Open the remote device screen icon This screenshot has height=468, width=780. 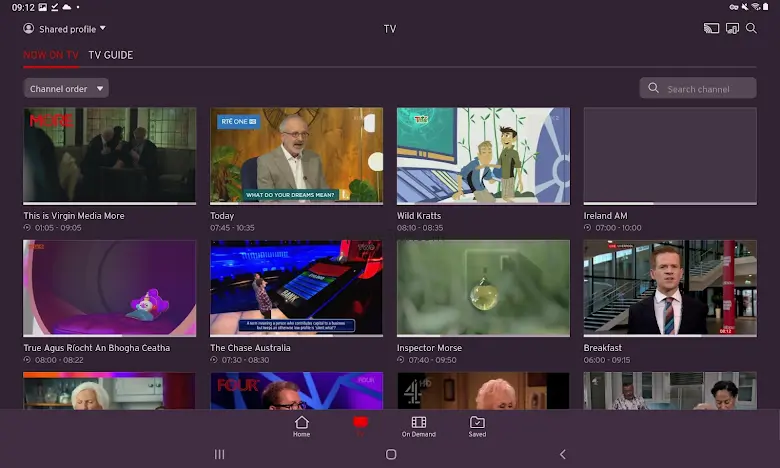[732, 29]
